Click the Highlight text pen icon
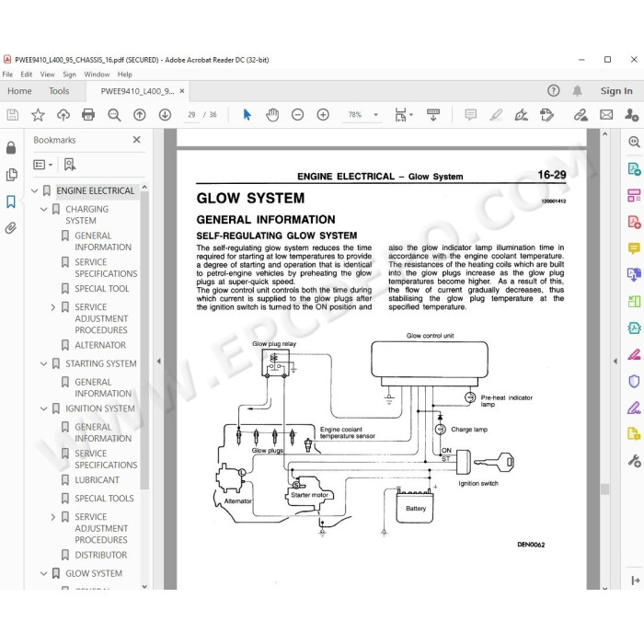 (496, 115)
